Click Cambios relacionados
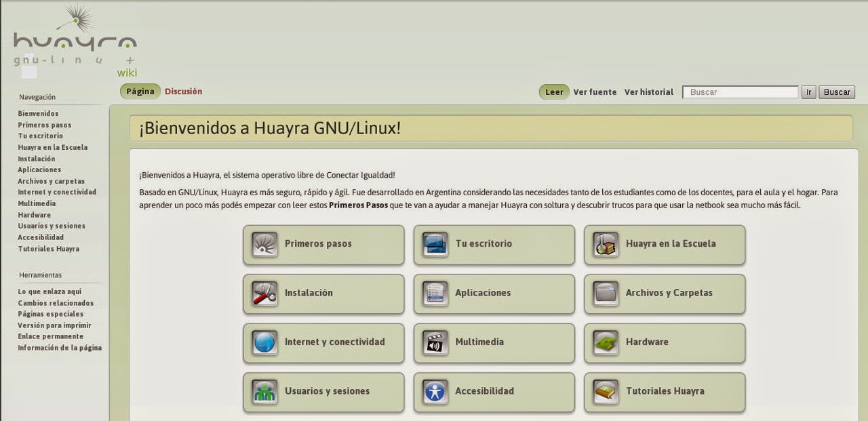Image resolution: width=868 pixels, height=421 pixels. pos(56,304)
